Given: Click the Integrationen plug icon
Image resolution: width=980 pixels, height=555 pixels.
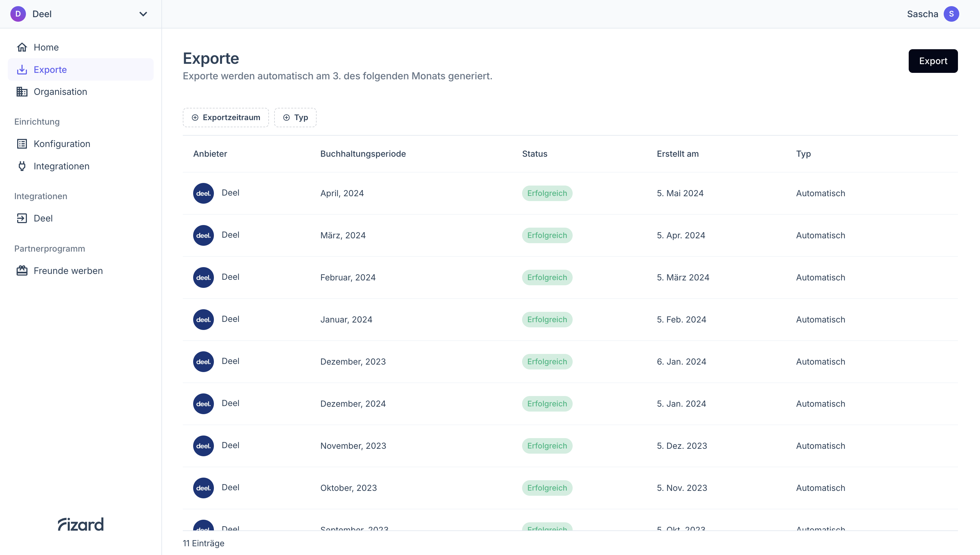Looking at the screenshot, I should tap(22, 166).
